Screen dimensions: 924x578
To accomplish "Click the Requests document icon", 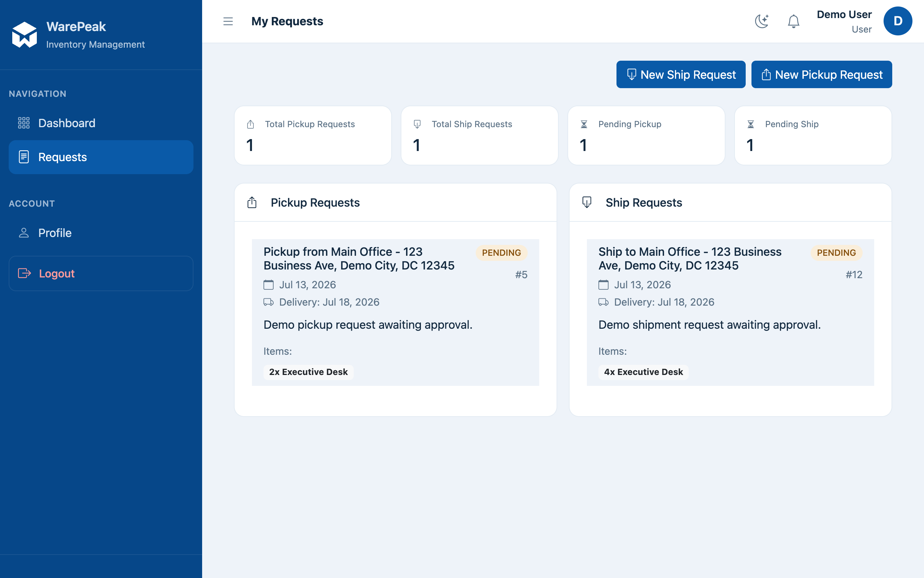I will pos(24,157).
